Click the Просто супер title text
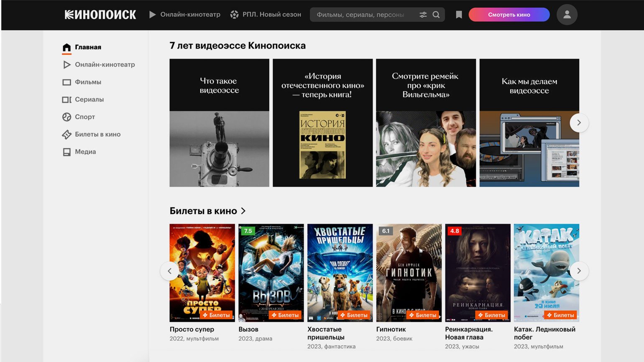This screenshot has width=644, height=362. point(192,329)
